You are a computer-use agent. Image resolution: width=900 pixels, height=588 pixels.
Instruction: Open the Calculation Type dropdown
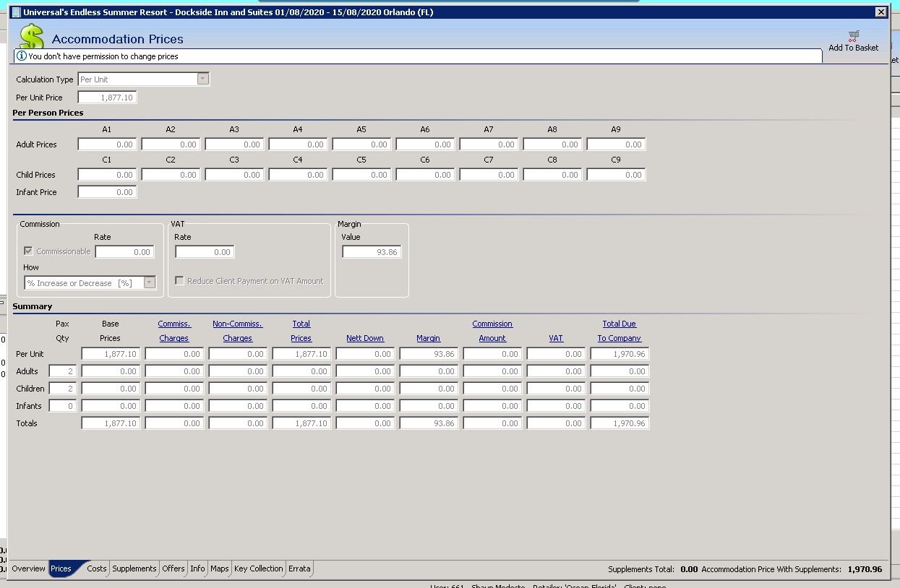click(x=203, y=79)
